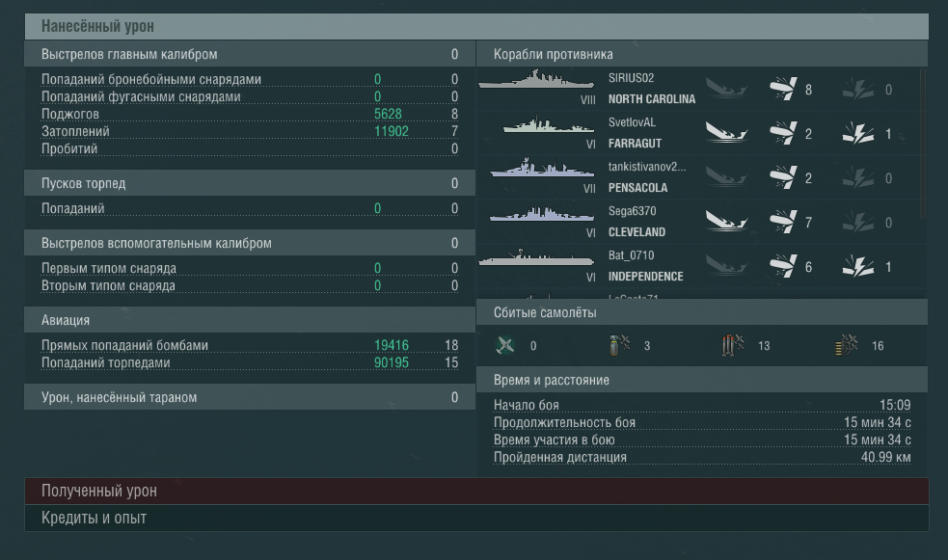Image resolution: width=948 pixels, height=560 pixels.
Task: Click the North Carolina ship silhouette
Action: click(536, 80)
